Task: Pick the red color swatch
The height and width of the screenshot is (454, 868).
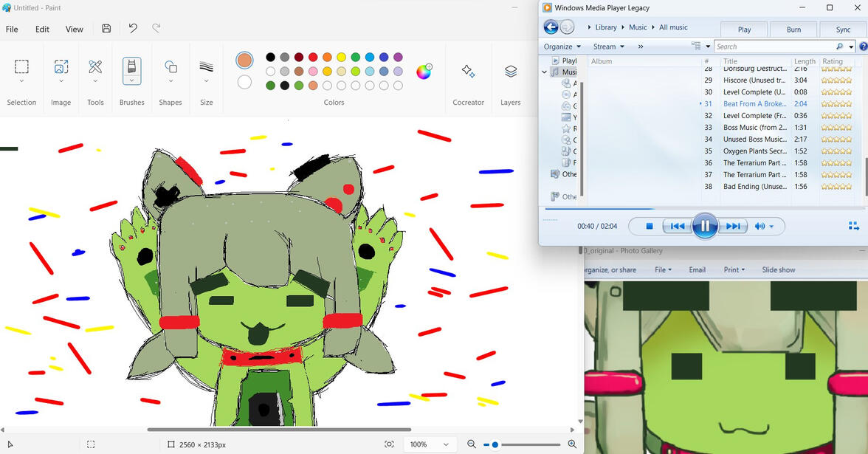Action: [313, 57]
